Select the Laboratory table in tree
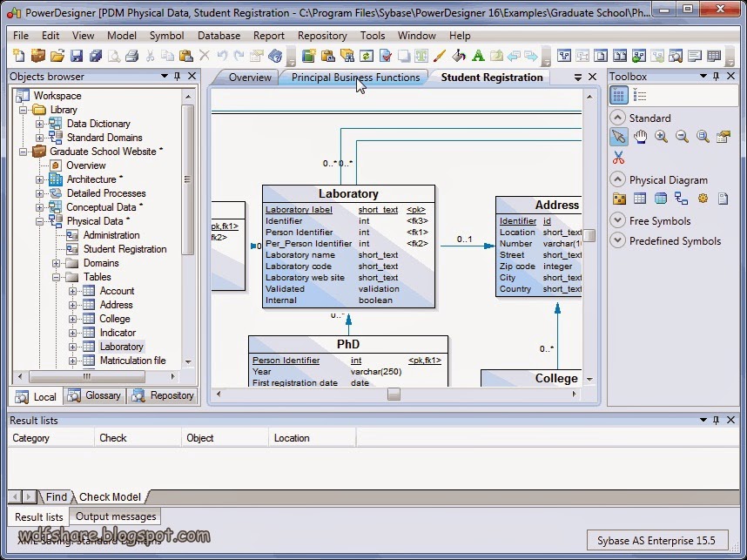 (121, 347)
